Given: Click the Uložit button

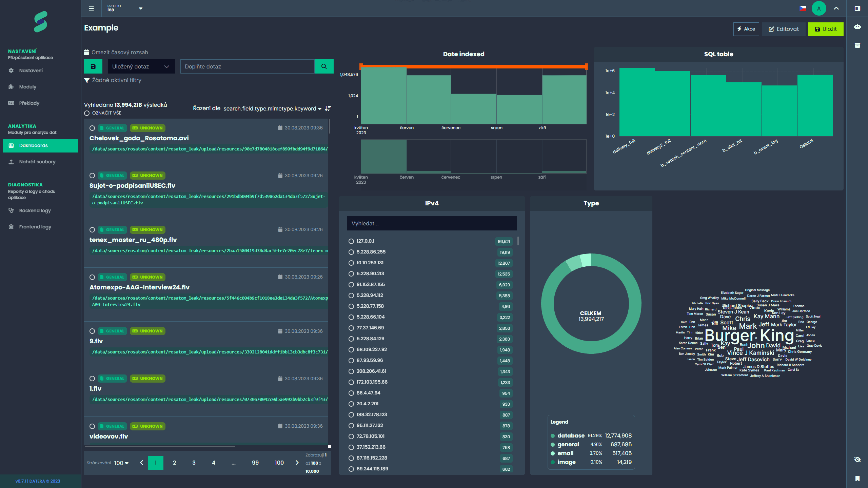Looking at the screenshot, I should (826, 29).
